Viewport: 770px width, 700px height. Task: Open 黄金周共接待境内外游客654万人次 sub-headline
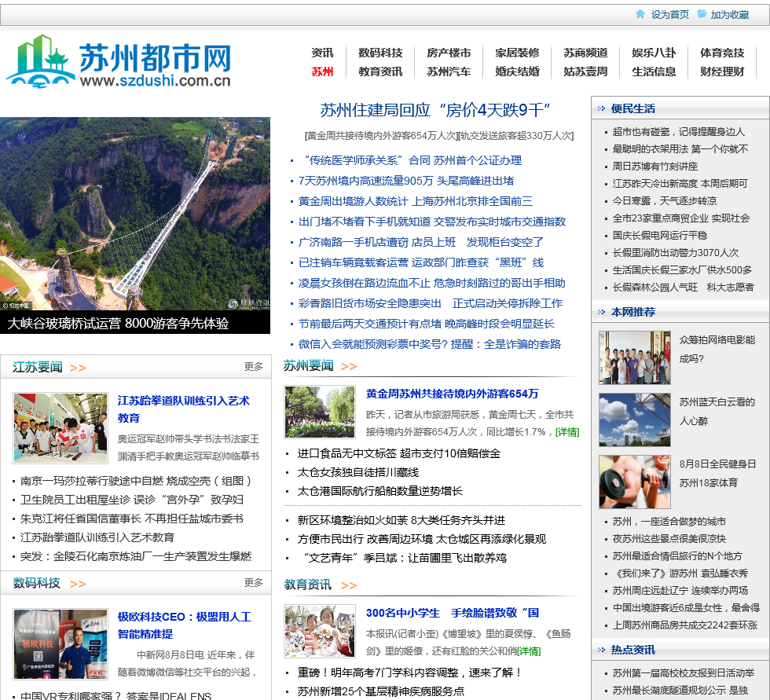(x=380, y=136)
